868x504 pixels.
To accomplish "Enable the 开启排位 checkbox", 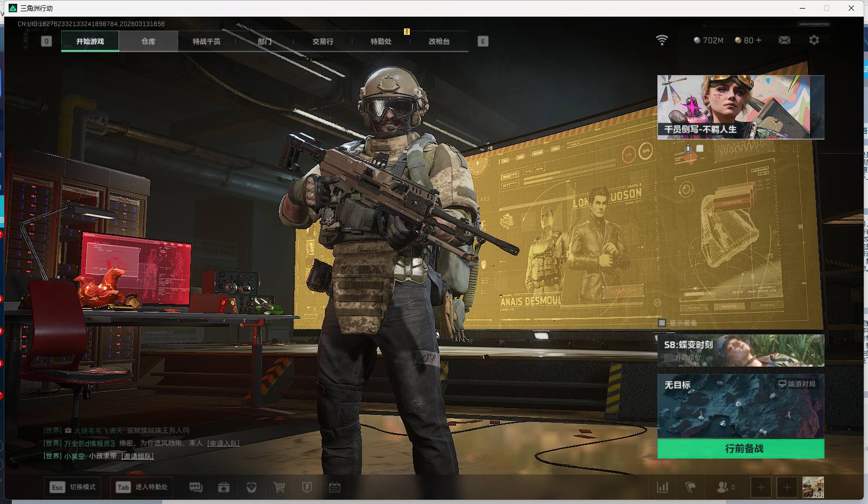I will (x=668, y=357).
